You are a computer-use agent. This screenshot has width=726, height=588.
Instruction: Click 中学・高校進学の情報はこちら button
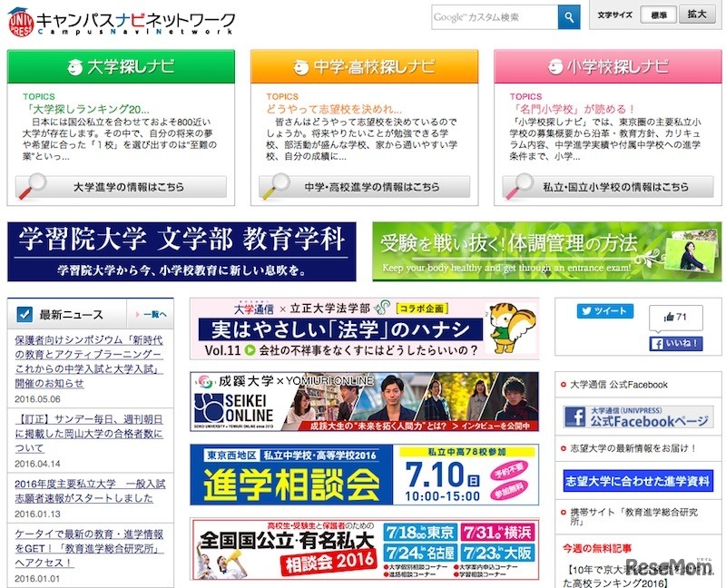click(365, 187)
